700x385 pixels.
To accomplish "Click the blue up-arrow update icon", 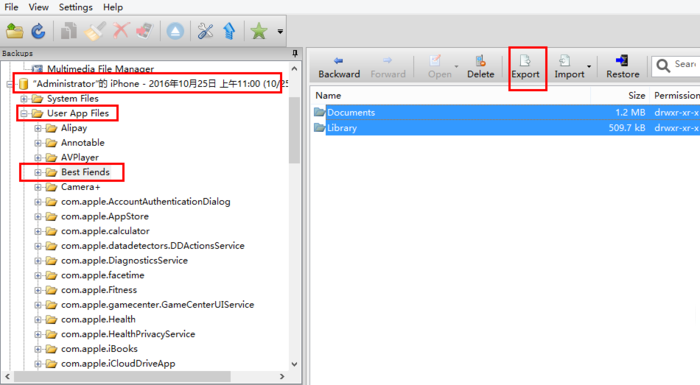I will click(x=229, y=31).
